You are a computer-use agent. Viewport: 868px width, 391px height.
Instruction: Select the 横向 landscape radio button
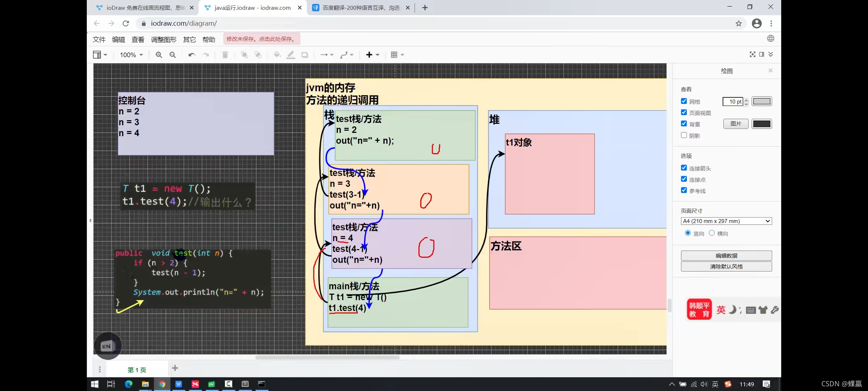(x=712, y=233)
